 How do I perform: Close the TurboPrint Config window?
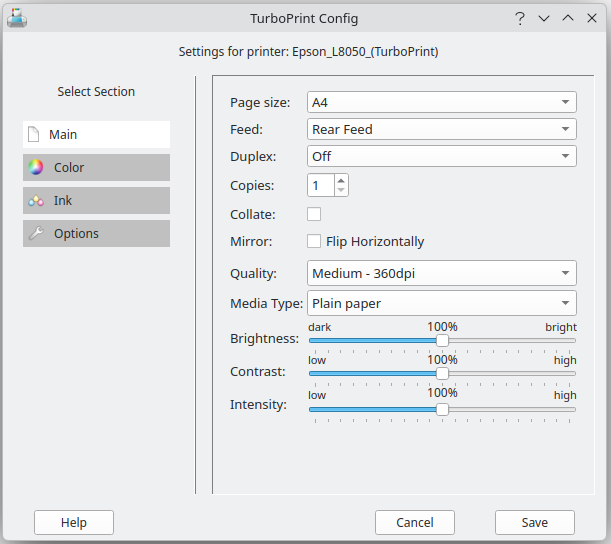592,18
